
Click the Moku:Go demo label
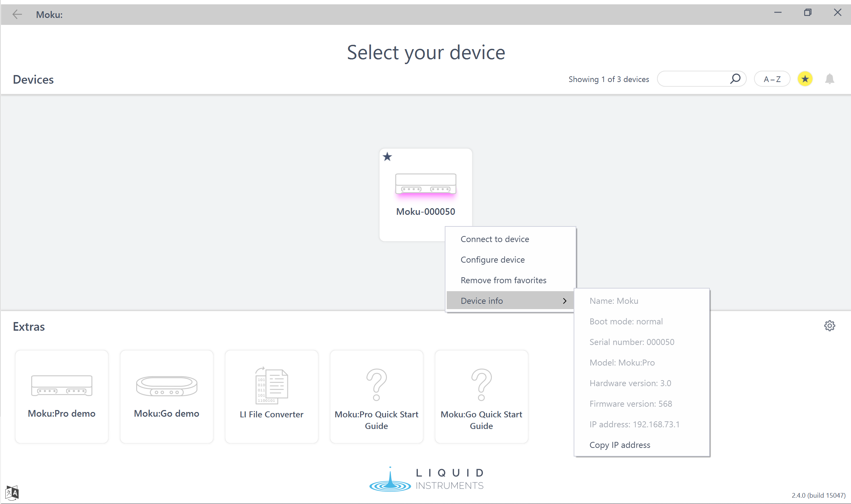(x=166, y=413)
